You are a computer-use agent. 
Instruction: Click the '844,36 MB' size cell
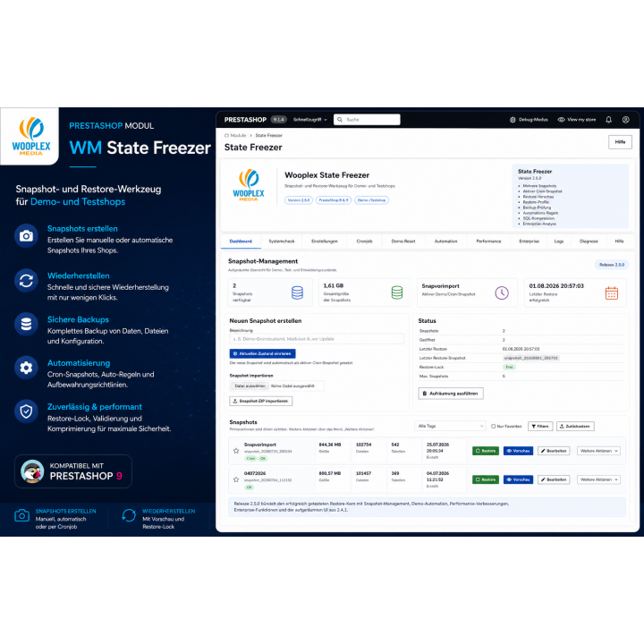pos(330,445)
